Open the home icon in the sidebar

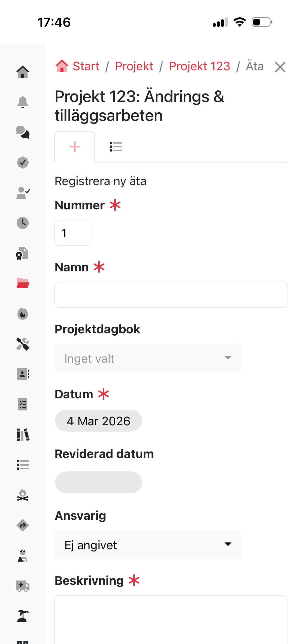[x=23, y=72]
